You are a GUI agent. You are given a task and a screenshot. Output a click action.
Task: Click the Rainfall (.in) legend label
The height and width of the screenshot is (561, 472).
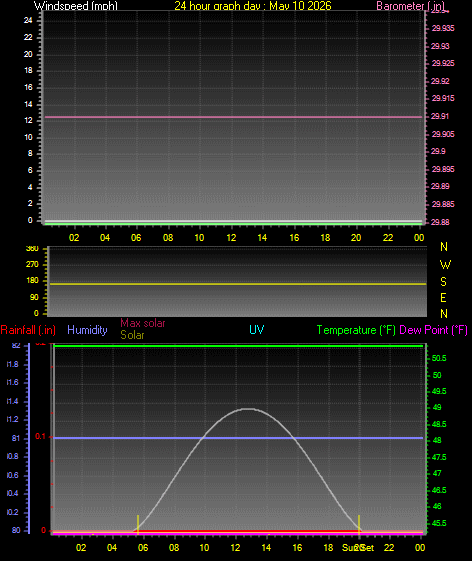pyautogui.click(x=28, y=330)
